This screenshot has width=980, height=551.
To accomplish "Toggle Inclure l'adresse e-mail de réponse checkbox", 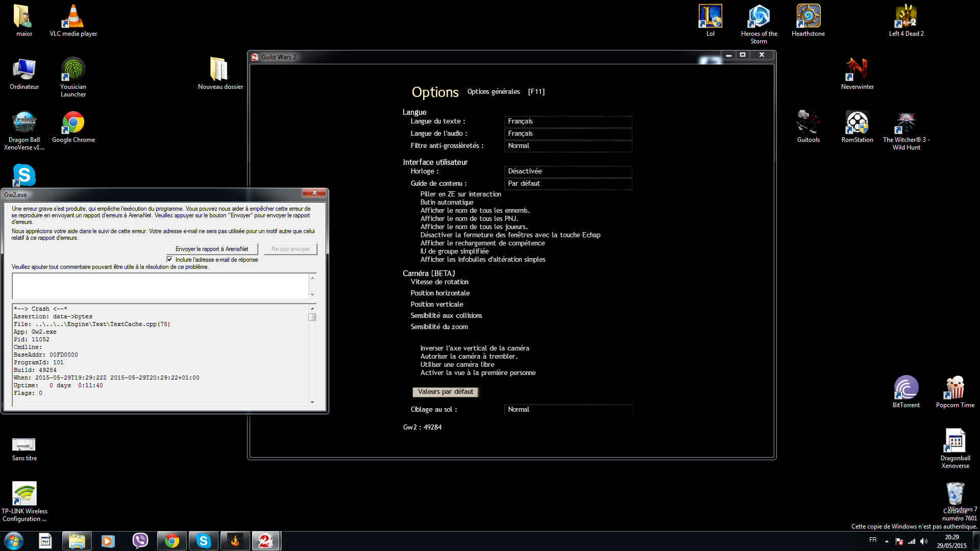I will coord(169,259).
